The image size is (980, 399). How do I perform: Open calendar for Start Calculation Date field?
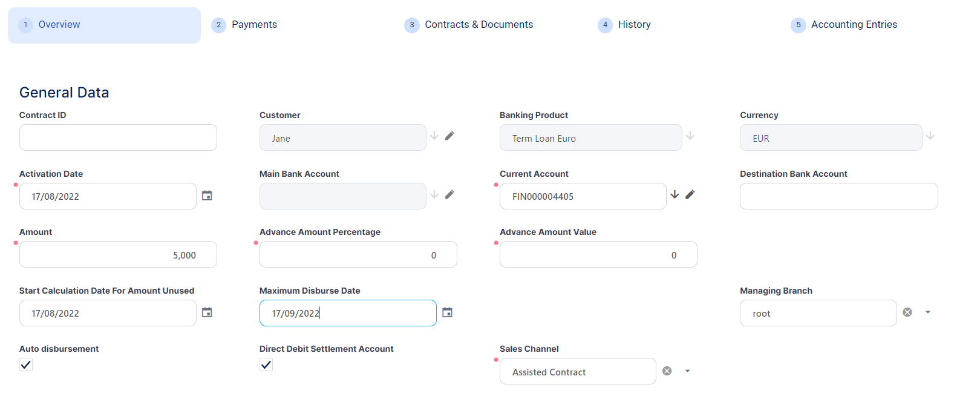[x=207, y=312]
